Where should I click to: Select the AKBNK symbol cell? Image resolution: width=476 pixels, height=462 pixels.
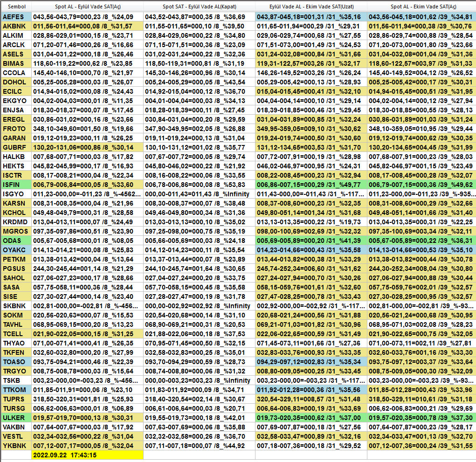coord(16,27)
